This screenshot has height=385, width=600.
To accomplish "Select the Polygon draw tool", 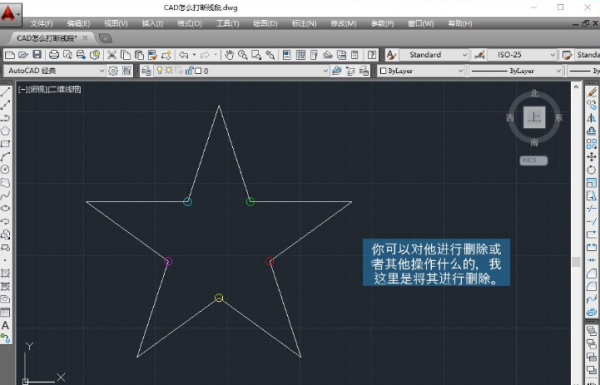I will (x=5, y=131).
